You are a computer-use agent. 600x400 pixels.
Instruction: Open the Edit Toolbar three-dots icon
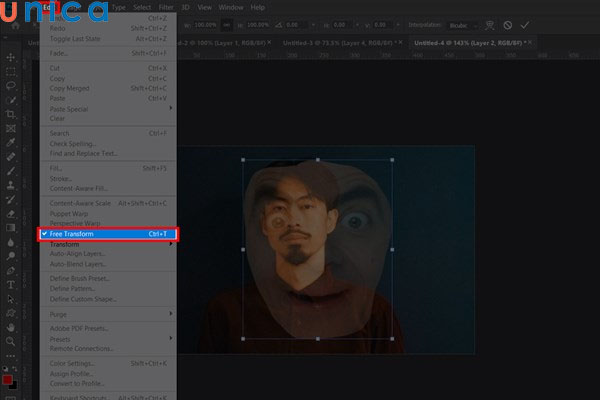[x=11, y=356]
